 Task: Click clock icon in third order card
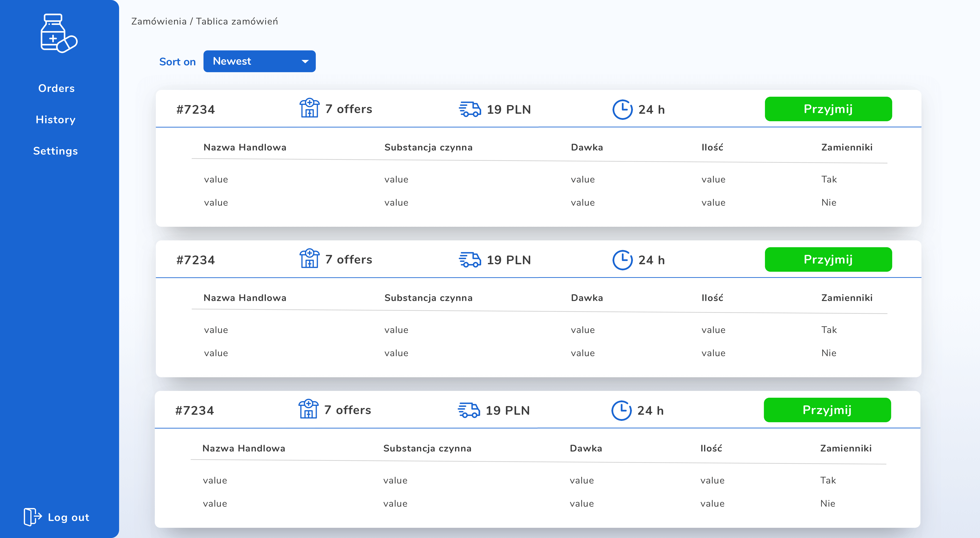[621, 410]
